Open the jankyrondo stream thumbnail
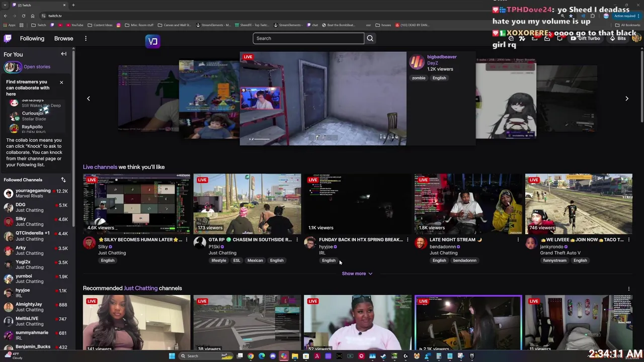Image resolution: width=644 pixels, height=362 pixels. 579,204
